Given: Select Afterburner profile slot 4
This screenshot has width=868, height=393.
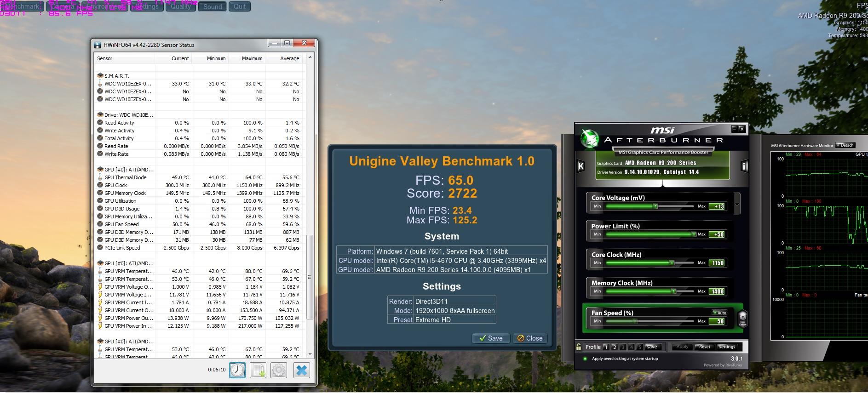Looking at the screenshot, I should point(632,347).
